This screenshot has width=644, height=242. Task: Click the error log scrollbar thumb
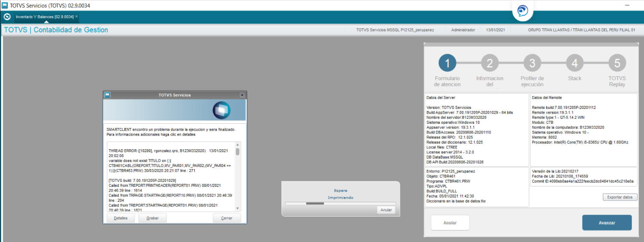pos(238,151)
